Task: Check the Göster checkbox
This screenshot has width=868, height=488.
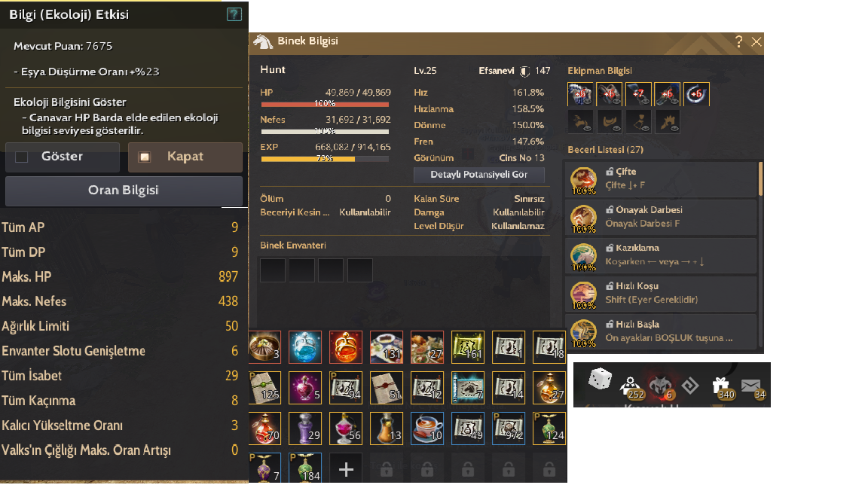Action: tap(22, 157)
